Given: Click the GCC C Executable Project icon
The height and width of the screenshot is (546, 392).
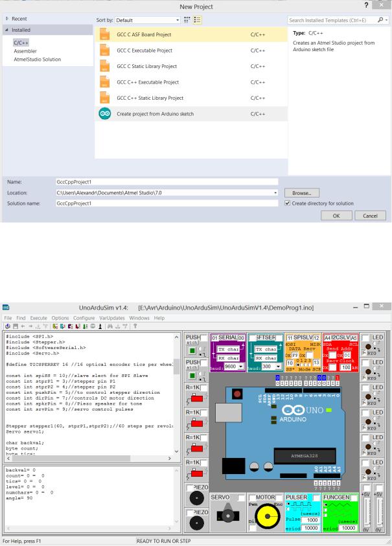Looking at the screenshot, I should 105,51.
